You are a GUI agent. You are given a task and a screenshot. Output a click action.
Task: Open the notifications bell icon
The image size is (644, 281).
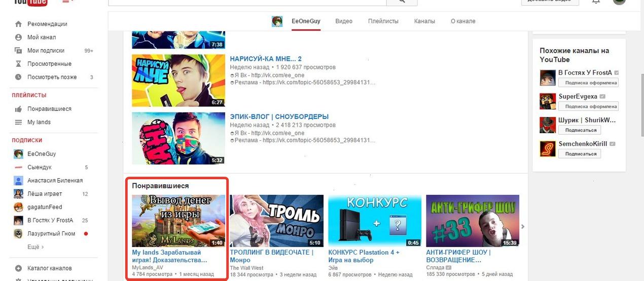596,2
